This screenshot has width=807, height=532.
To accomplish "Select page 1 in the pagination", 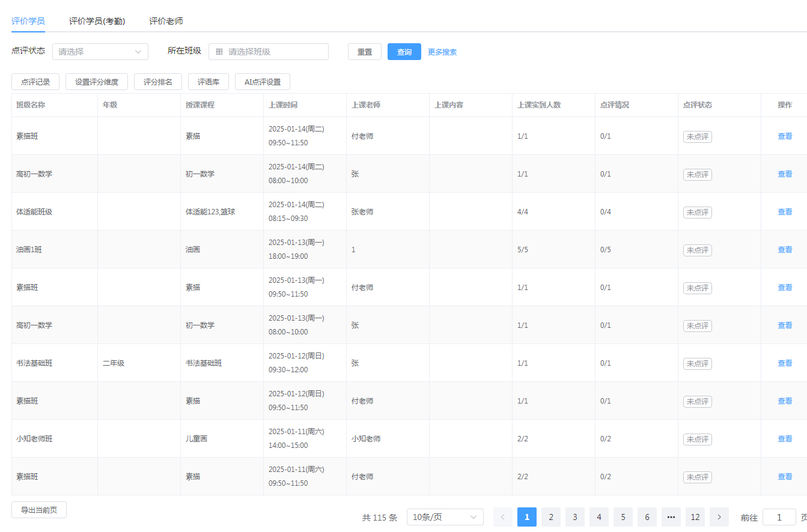I will click(x=527, y=517).
